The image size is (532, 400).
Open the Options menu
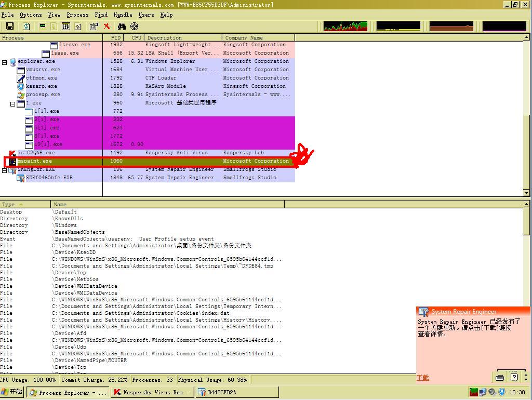(31, 15)
